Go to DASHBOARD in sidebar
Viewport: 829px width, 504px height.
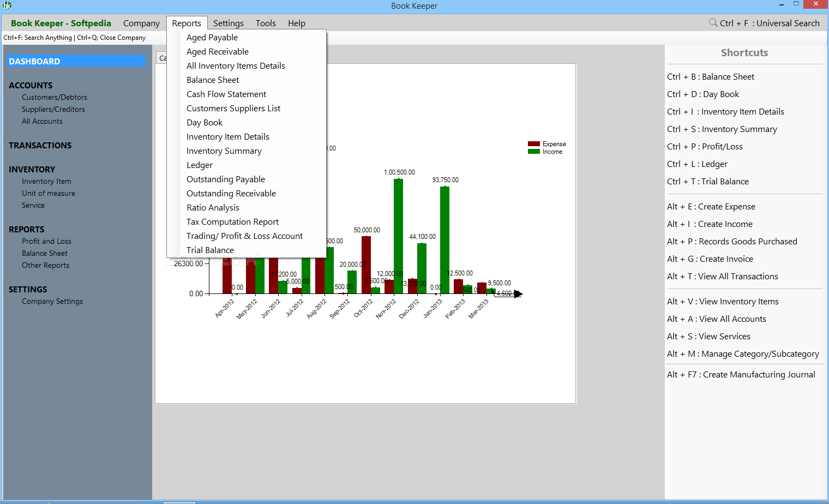(76, 61)
